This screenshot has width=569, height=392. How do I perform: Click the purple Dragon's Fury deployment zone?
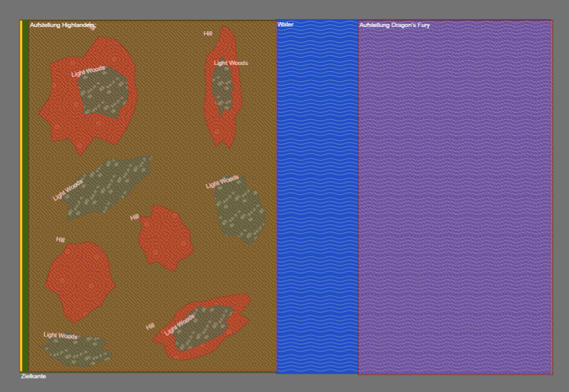coord(455,197)
